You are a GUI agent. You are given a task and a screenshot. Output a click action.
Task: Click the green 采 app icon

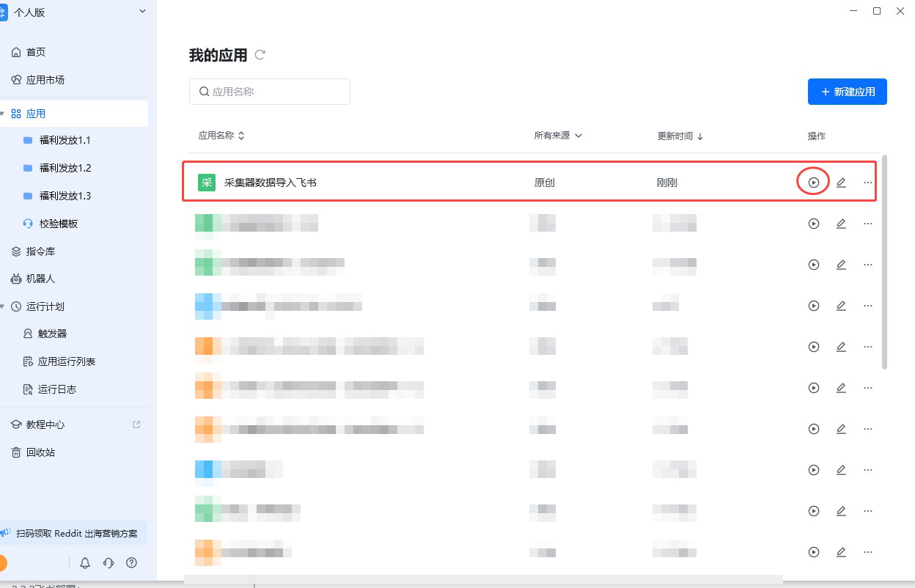click(x=207, y=183)
